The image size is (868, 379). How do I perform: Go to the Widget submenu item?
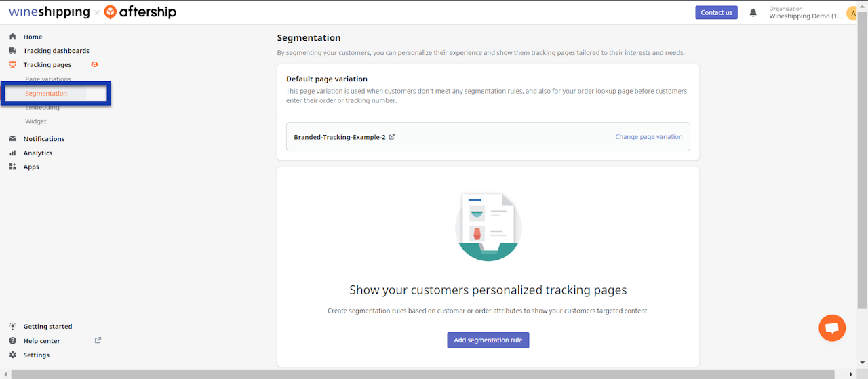click(x=36, y=122)
